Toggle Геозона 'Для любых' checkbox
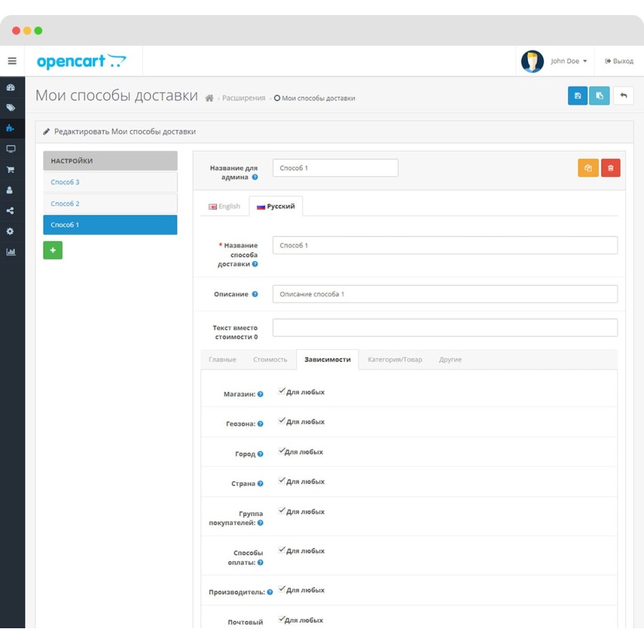 (282, 421)
